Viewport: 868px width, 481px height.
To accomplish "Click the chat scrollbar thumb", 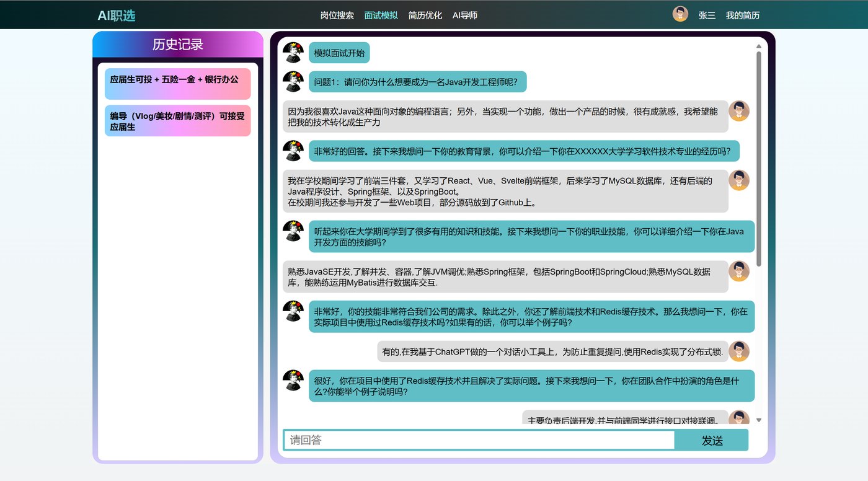I will click(759, 159).
